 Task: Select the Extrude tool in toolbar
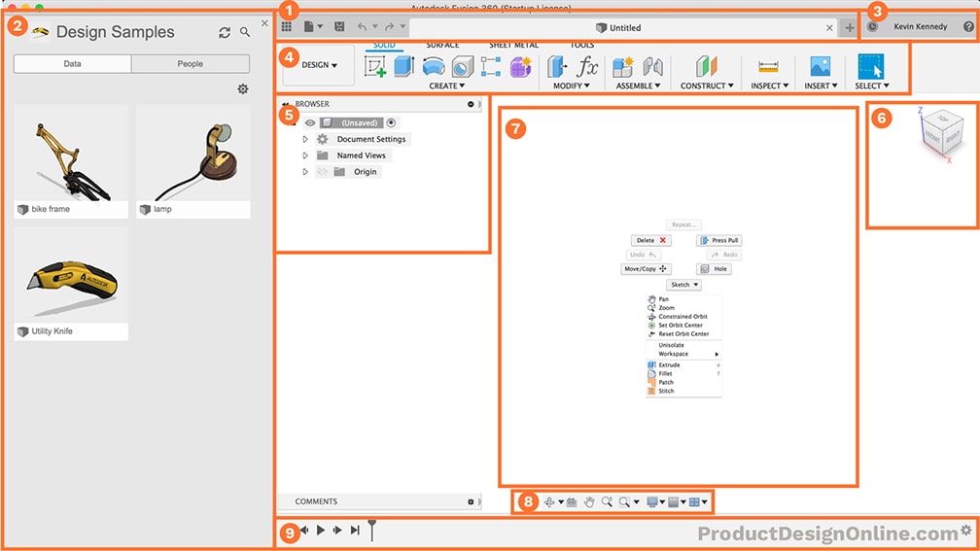tap(403, 66)
